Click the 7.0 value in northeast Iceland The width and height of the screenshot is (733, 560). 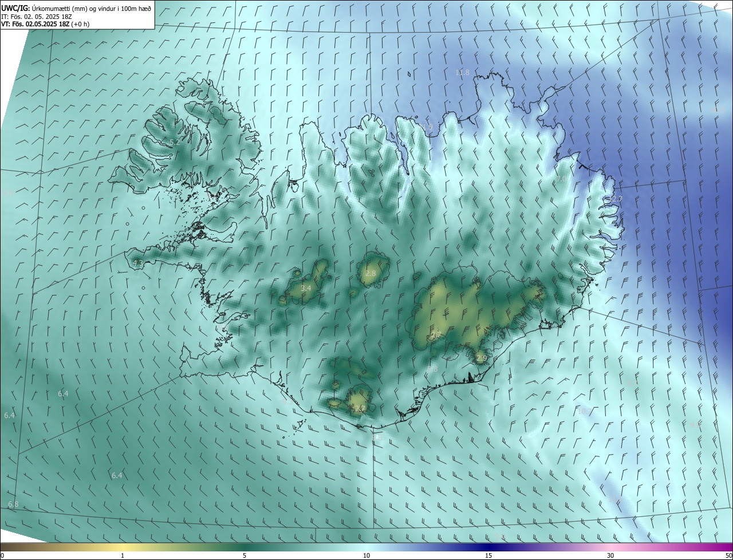[x=561, y=179]
